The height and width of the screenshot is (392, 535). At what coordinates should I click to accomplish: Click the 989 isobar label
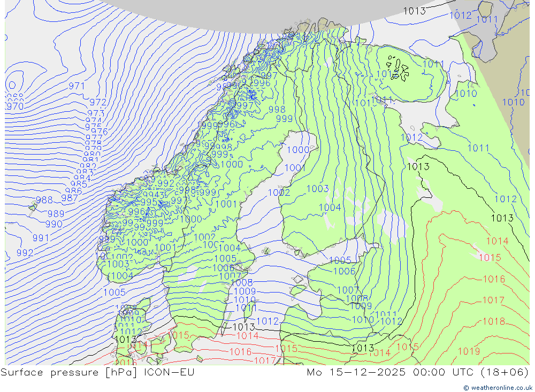point(56,214)
